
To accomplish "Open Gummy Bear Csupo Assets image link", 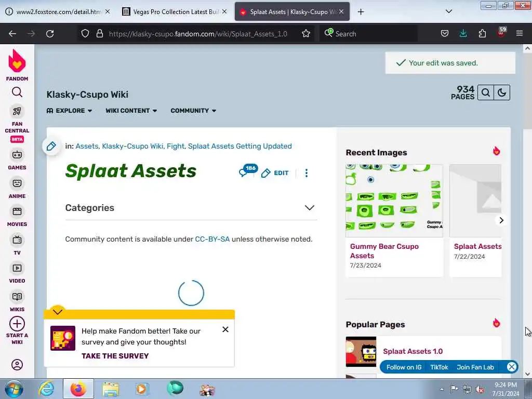I will pos(384,251).
